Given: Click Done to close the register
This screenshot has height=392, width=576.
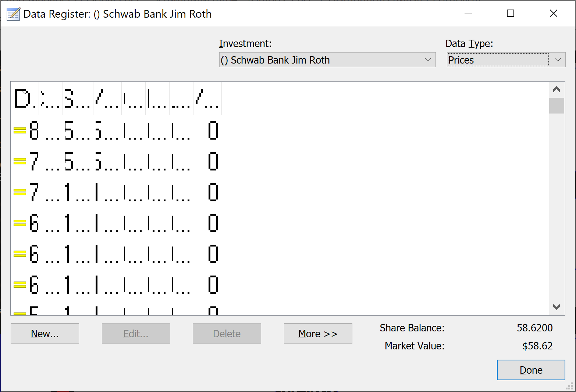Looking at the screenshot, I should [x=531, y=370].
